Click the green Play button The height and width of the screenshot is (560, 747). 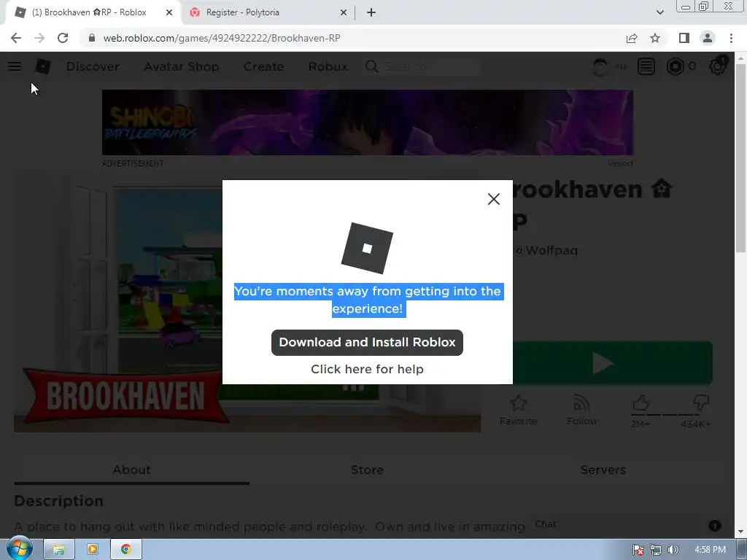[613, 363]
